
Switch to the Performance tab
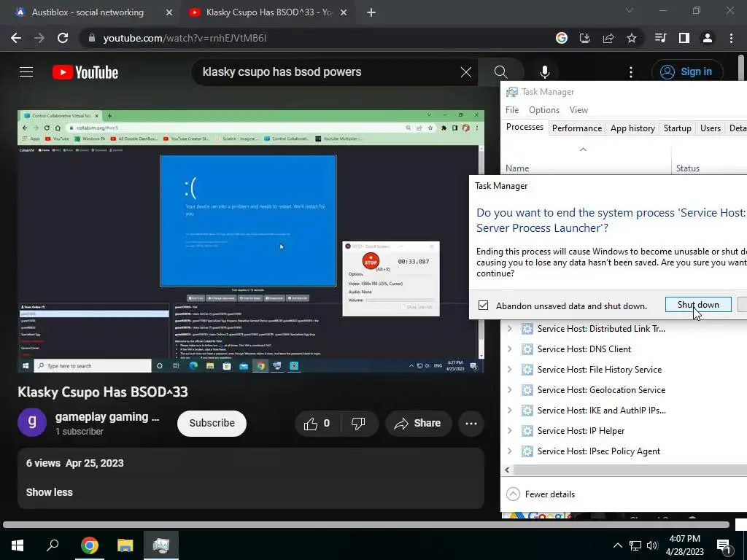(x=577, y=128)
